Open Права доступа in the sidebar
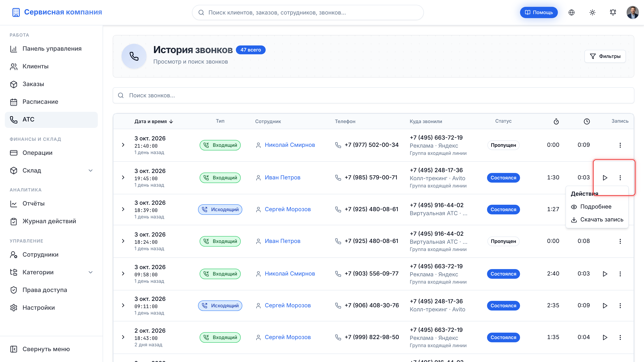This screenshot has width=644, height=362. 51,290
